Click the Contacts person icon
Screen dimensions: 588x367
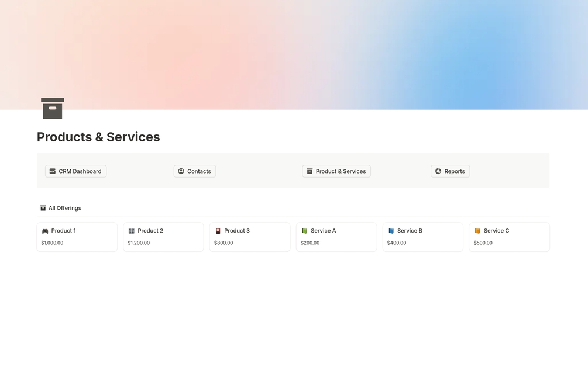click(181, 171)
